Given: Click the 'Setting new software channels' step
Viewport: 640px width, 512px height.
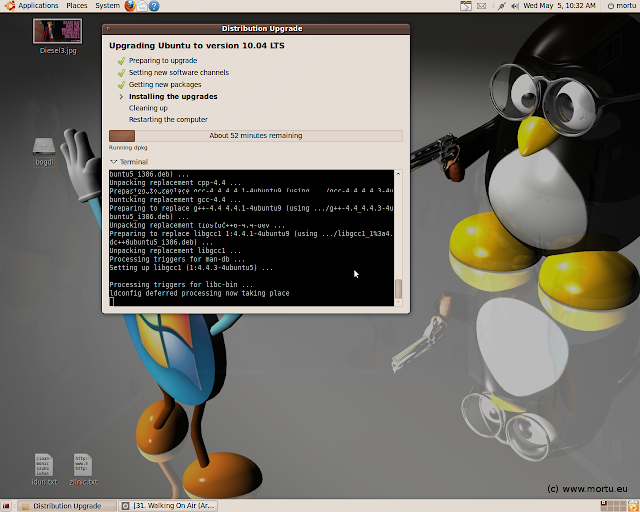Looking at the screenshot, I should pyautogui.click(x=179, y=72).
